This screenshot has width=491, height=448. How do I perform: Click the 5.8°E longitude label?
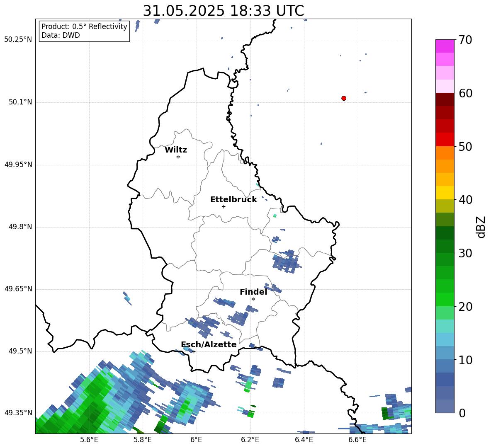point(143,440)
